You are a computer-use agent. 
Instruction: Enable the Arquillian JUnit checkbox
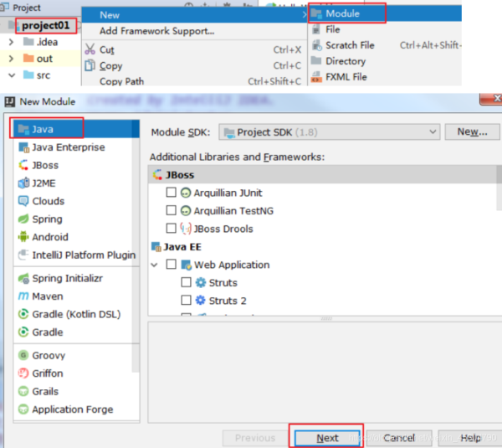click(172, 193)
